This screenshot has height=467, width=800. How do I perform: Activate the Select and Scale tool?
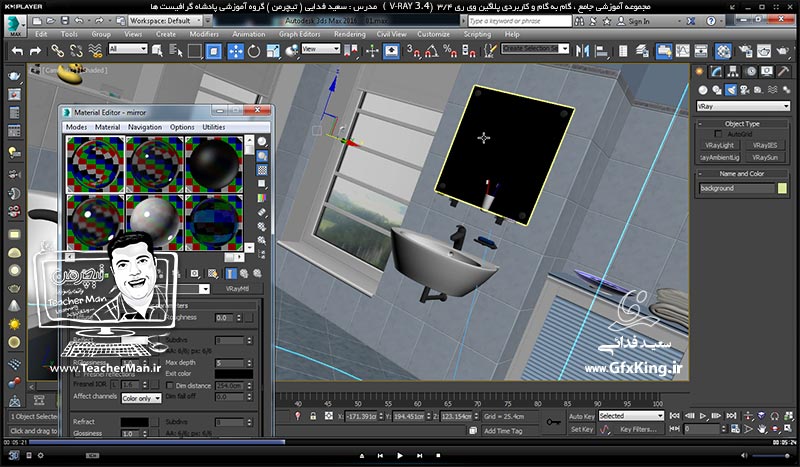pos(273,51)
